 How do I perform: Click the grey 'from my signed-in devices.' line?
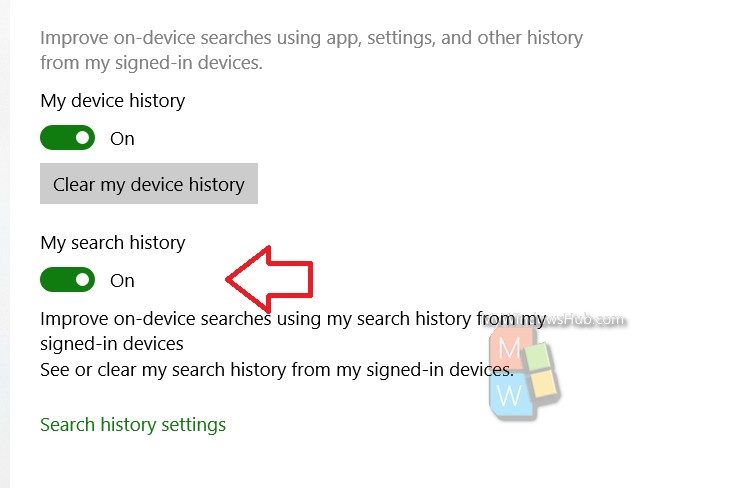coord(151,63)
